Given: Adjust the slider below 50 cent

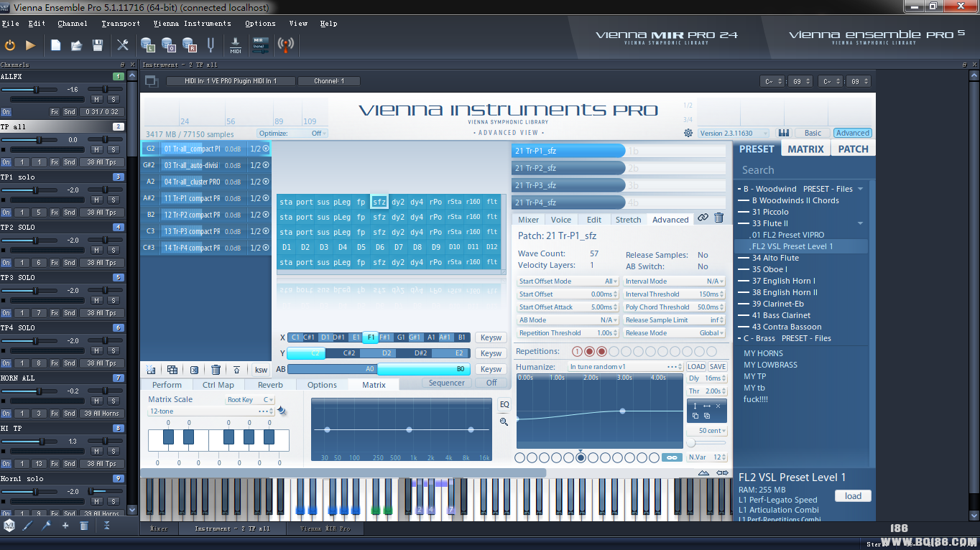Looking at the screenshot, I should point(707,444).
